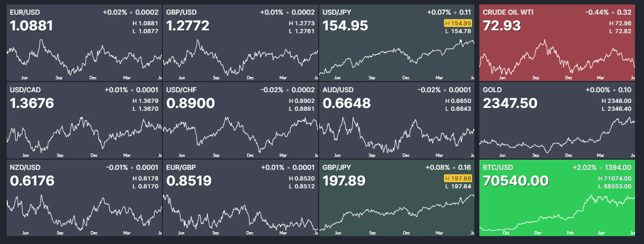Click the highlighted high value on USD/JPY
The height and width of the screenshot is (244, 644).
tap(457, 23)
